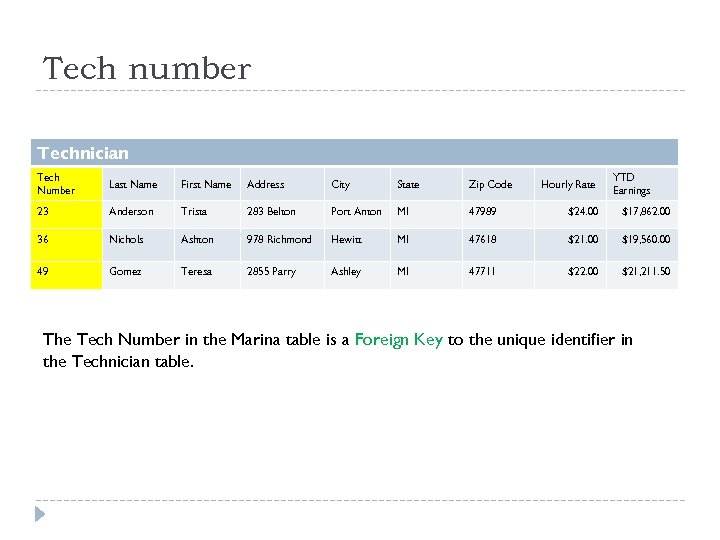720x540 pixels.
Task: Select the '978 Richmond' address cell
Action: (x=279, y=239)
